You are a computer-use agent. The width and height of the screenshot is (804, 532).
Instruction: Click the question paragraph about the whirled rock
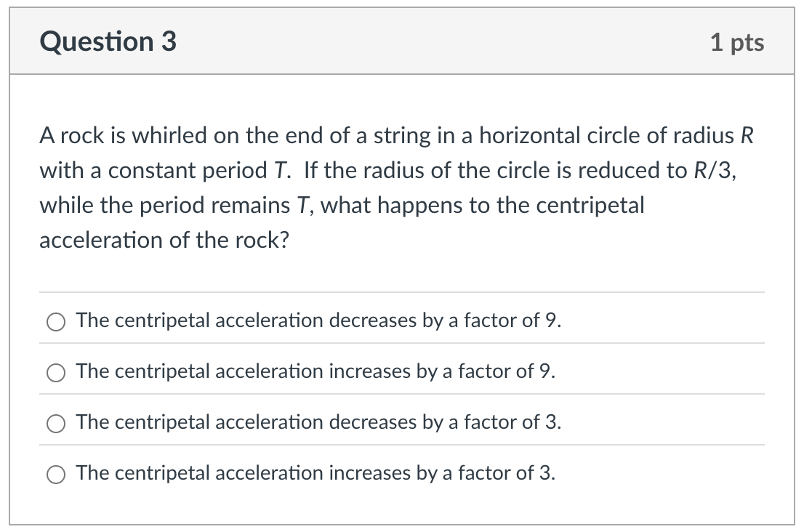(396, 188)
